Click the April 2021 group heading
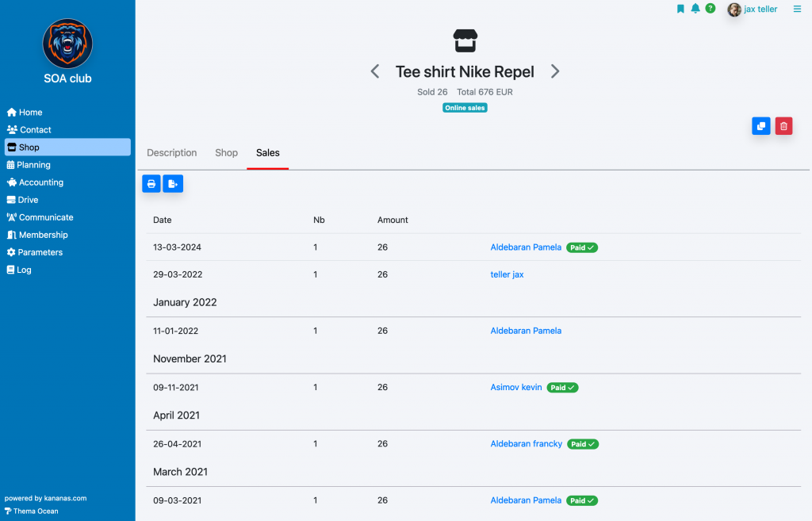This screenshot has width=812, height=521. [x=176, y=416]
